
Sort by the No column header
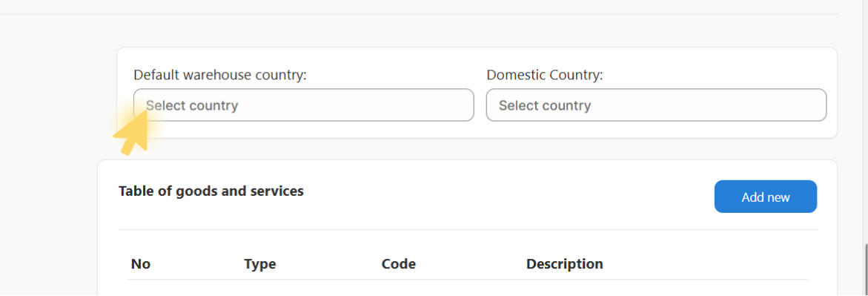tap(141, 264)
